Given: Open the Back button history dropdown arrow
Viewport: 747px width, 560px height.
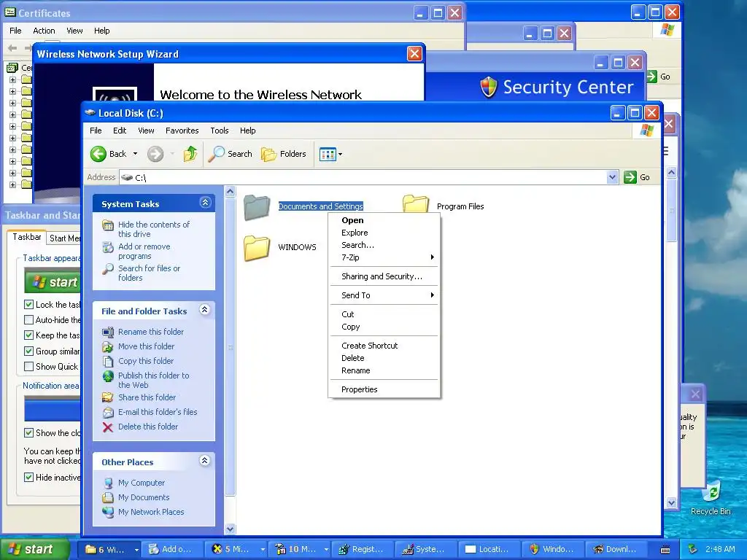Looking at the screenshot, I should point(135,154).
